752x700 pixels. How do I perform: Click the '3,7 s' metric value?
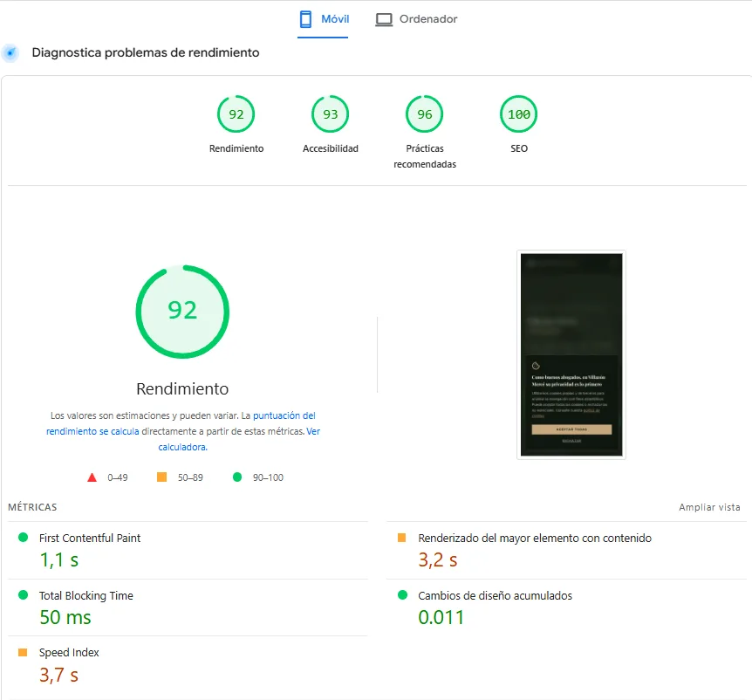[x=58, y=675]
